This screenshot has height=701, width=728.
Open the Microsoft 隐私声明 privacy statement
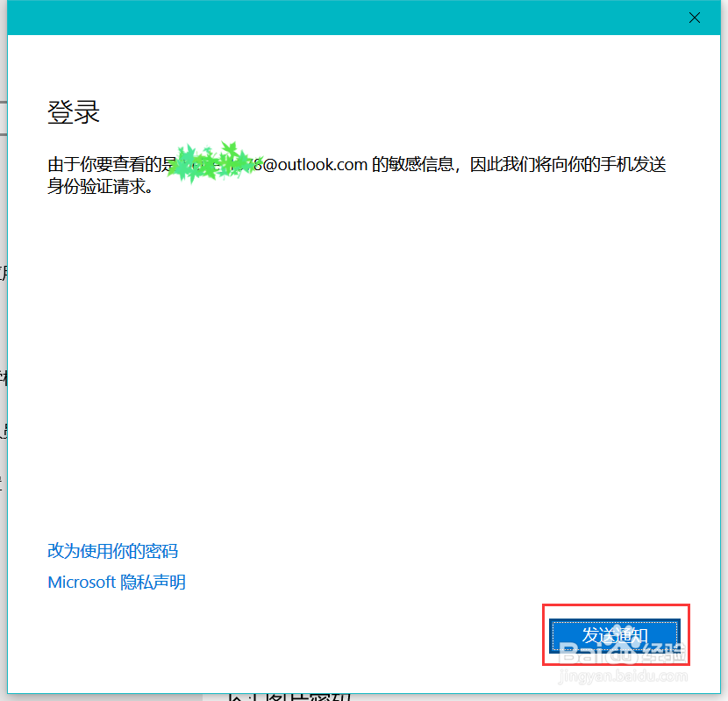tap(116, 582)
